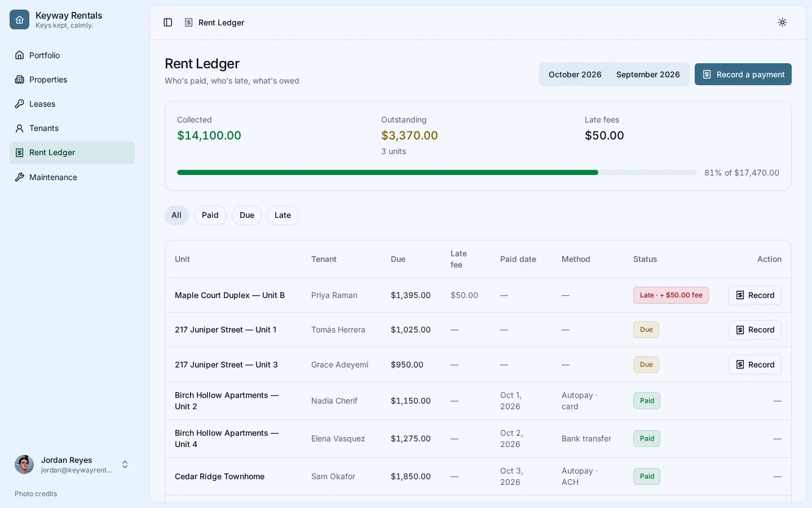Click the Outstanding $3,370.00 amount

coord(409,135)
